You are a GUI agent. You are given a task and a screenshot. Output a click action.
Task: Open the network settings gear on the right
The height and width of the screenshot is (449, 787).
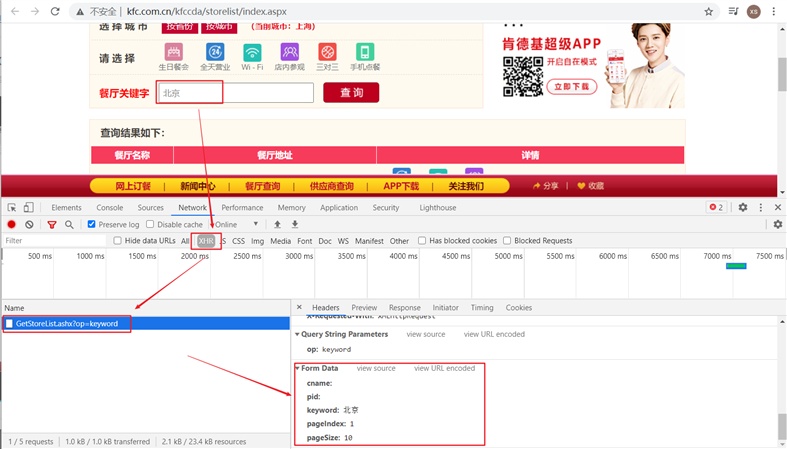coord(777,224)
